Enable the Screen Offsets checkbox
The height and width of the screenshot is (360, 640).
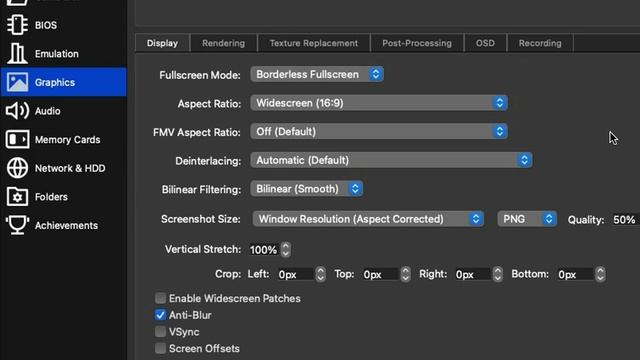pyautogui.click(x=160, y=348)
